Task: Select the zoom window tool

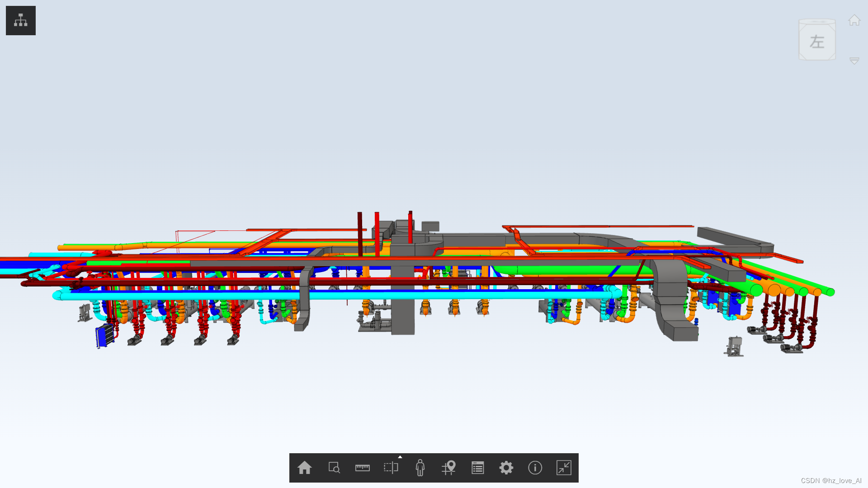Action: coord(334,468)
